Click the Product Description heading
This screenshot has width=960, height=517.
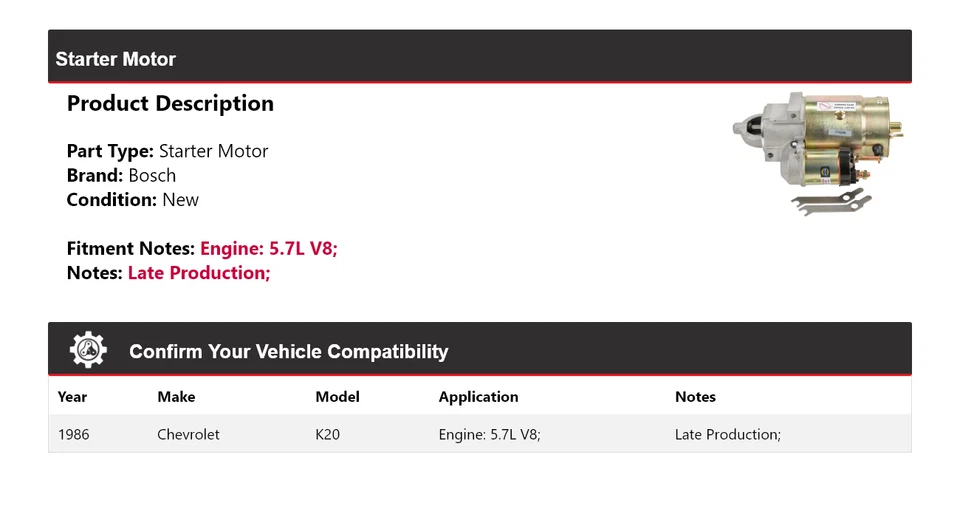pos(170,104)
